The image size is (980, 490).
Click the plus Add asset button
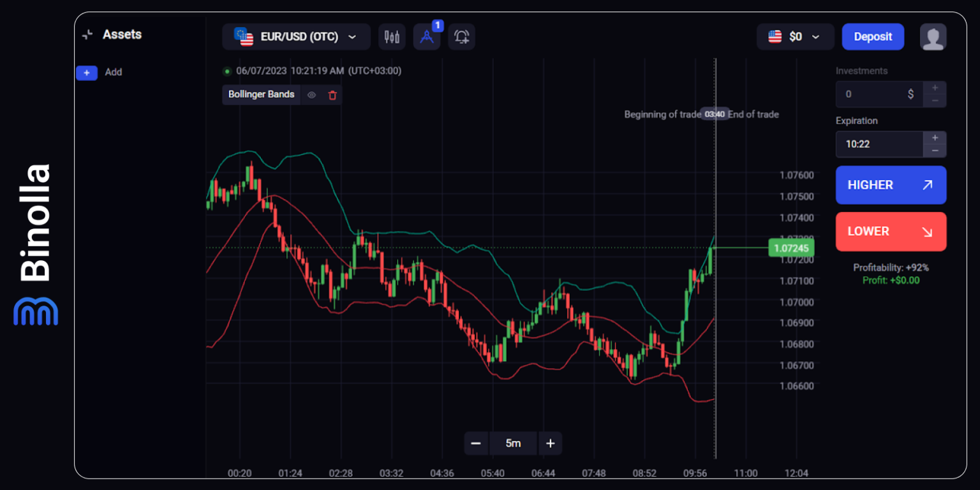click(x=87, y=73)
